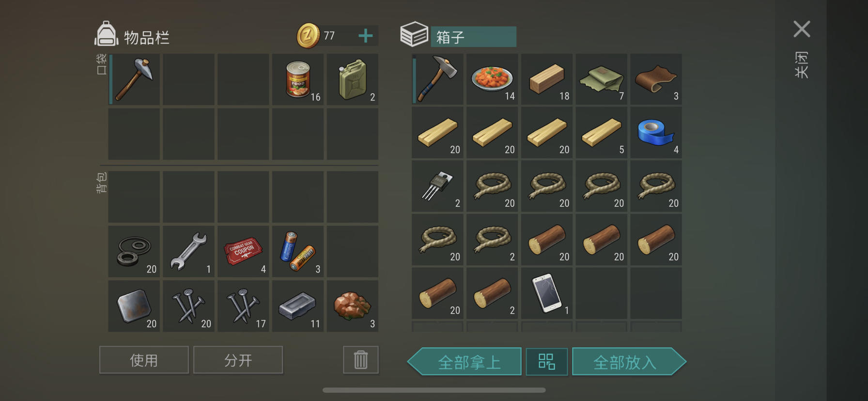Select the broken smartphone in the chest
This screenshot has height=401, width=868.
547,293
